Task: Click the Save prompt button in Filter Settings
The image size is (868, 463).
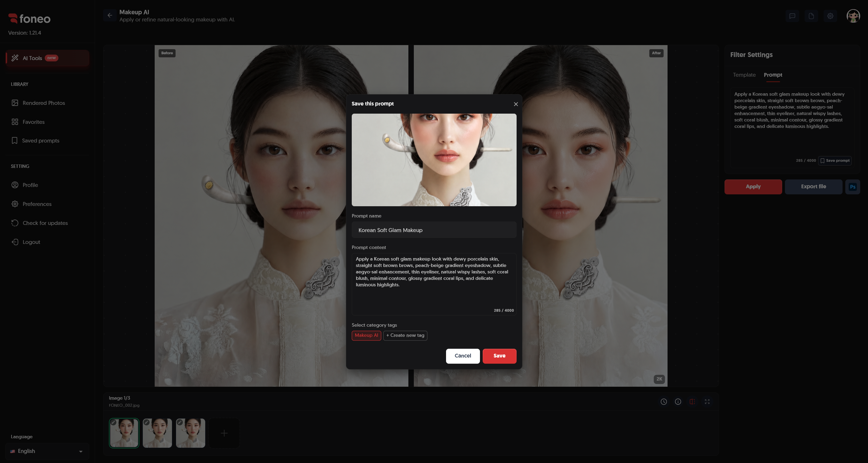Action: pyautogui.click(x=835, y=161)
